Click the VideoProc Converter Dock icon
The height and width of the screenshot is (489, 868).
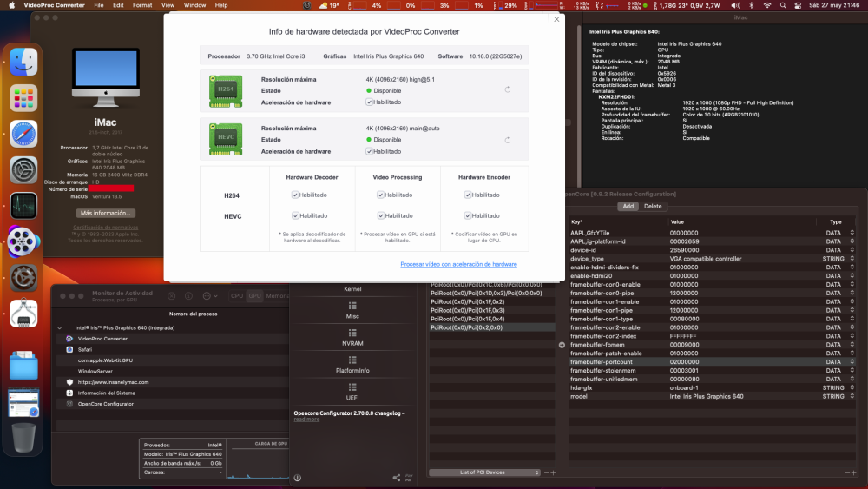[x=23, y=242]
